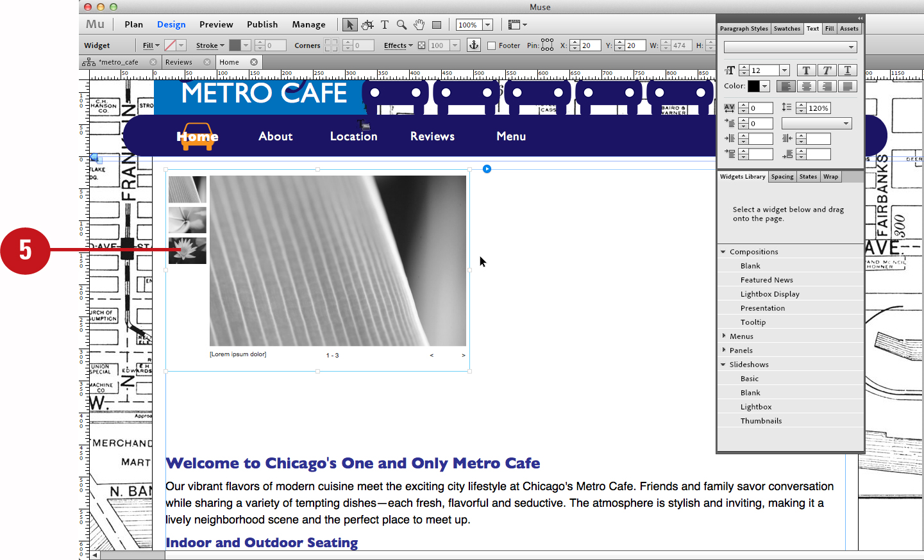
Task: Open the States tab
Action: click(x=808, y=177)
